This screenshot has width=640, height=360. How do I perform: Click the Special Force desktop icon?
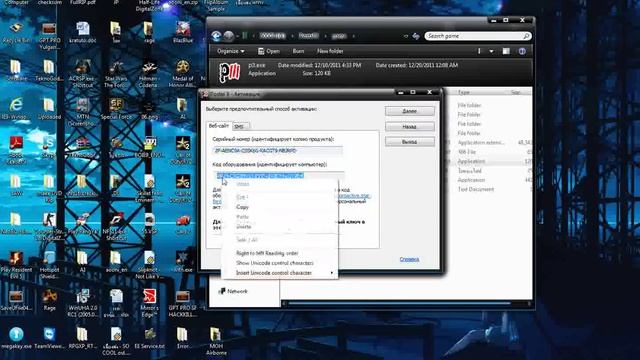(116, 109)
